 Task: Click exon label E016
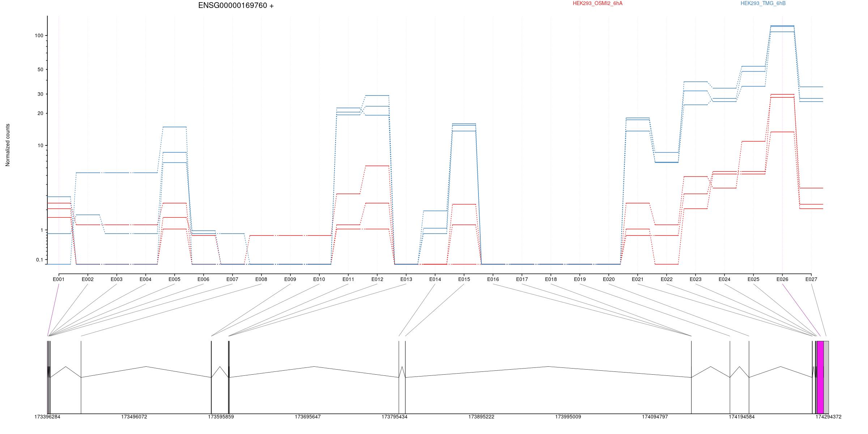pyautogui.click(x=493, y=279)
